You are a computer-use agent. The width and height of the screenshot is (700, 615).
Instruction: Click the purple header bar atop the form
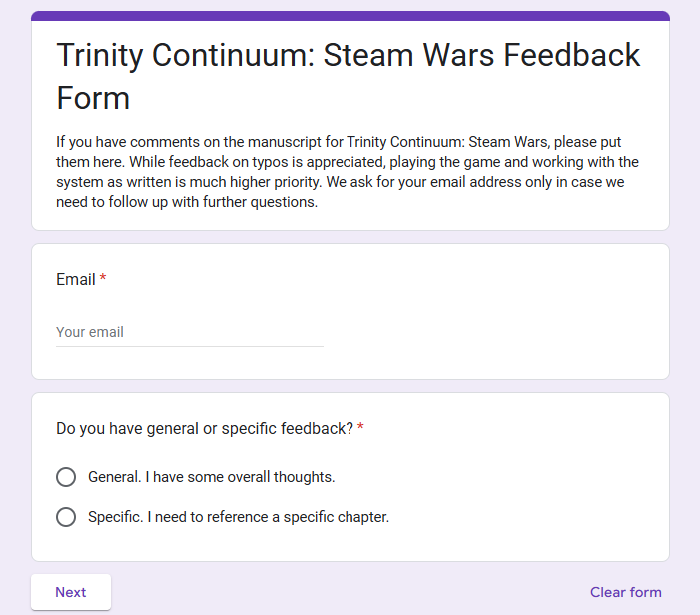click(x=350, y=16)
